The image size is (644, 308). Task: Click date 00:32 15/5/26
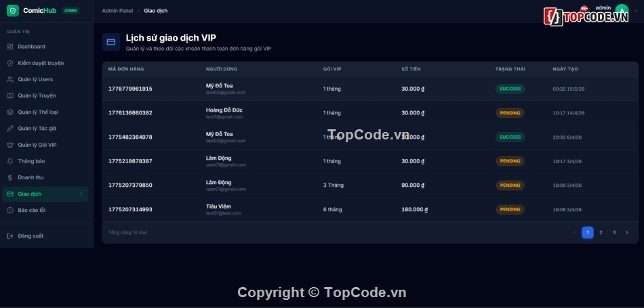click(x=569, y=89)
